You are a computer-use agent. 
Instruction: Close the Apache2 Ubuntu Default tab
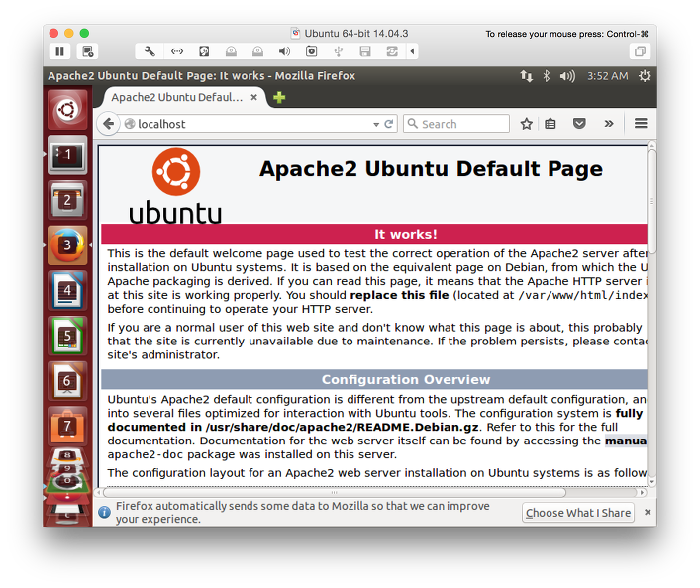pos(254,97)
